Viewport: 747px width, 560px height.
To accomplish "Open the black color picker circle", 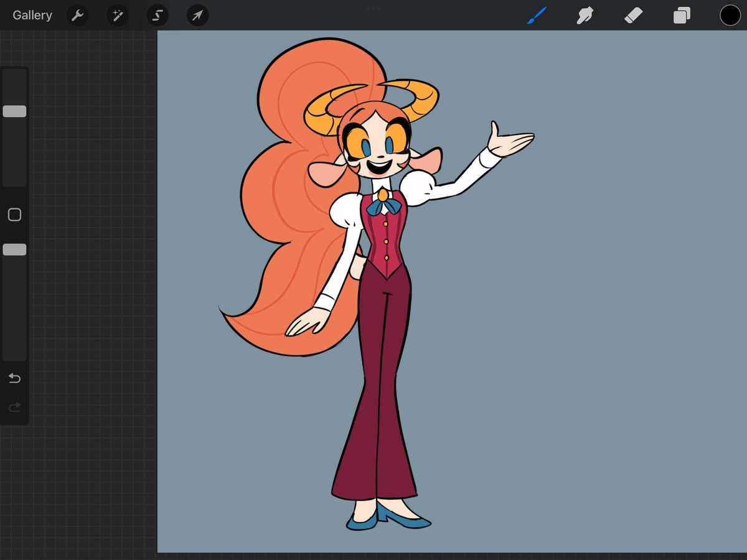I will tap(730, 16).
